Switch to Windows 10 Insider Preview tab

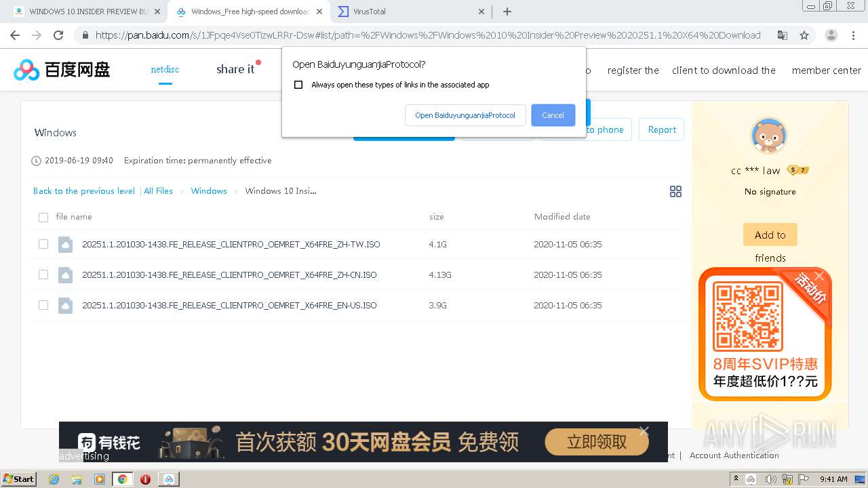point(87,12)
